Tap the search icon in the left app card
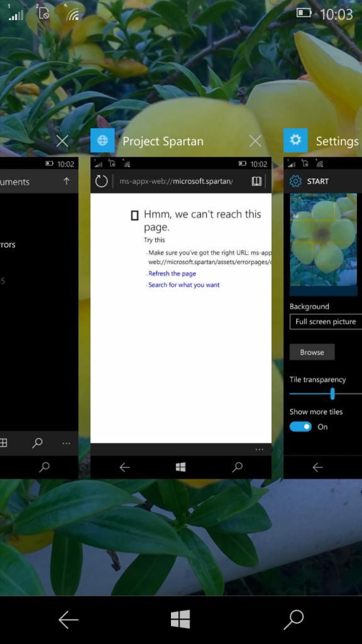The image size is (362, 644). [x=37, y=443]
